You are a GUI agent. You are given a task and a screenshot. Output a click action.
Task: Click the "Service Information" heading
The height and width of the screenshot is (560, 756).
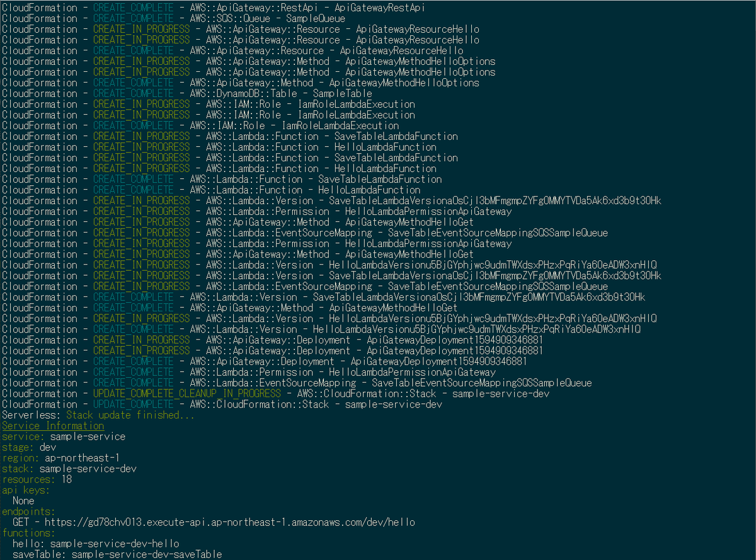[53, 425]
